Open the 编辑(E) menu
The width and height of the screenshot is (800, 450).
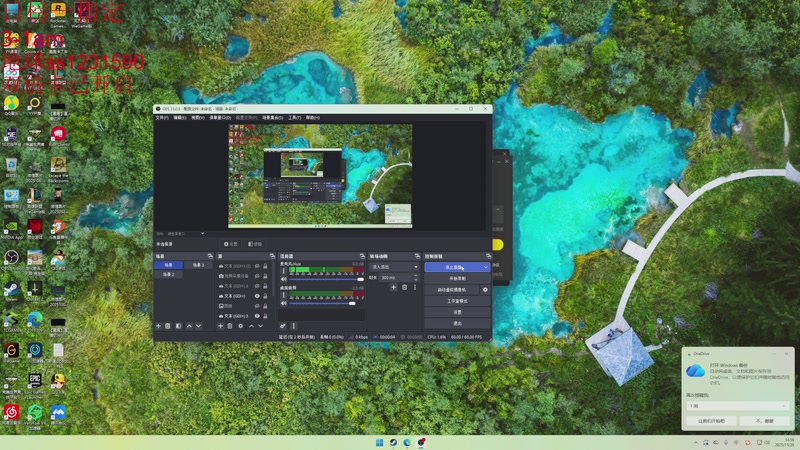point(180,118)
